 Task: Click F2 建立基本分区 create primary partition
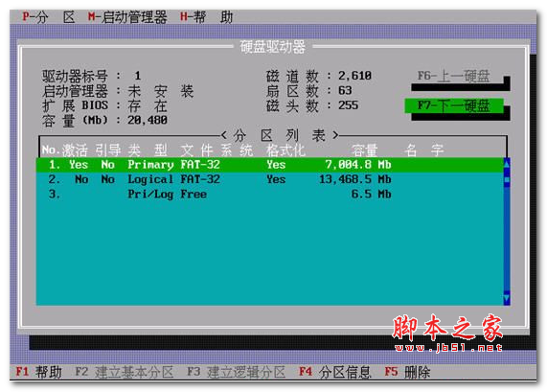(x=125, y=372)
